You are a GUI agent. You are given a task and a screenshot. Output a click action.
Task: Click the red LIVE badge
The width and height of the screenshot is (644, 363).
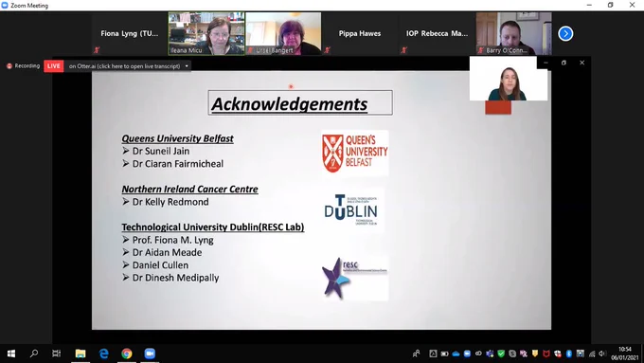point(54,65)
